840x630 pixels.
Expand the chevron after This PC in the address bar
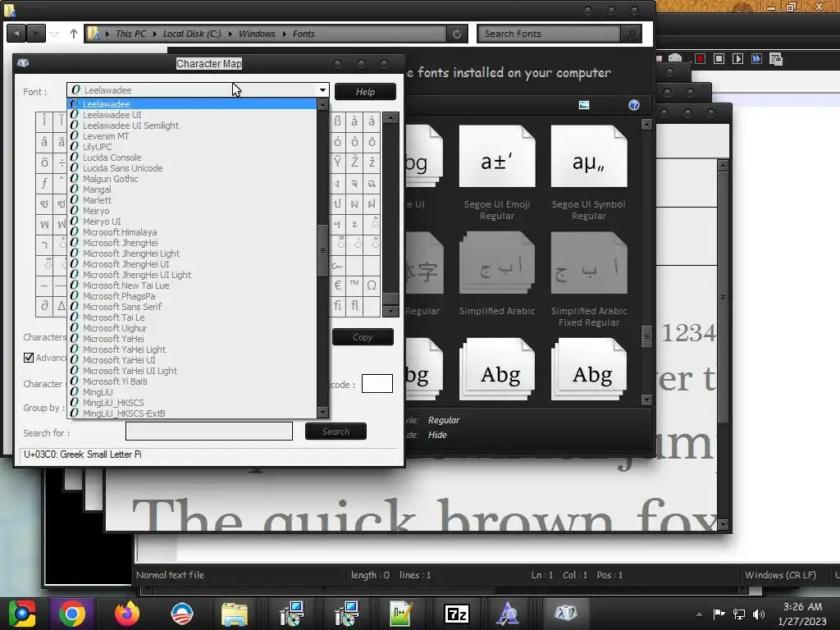[x=155, y=34]
